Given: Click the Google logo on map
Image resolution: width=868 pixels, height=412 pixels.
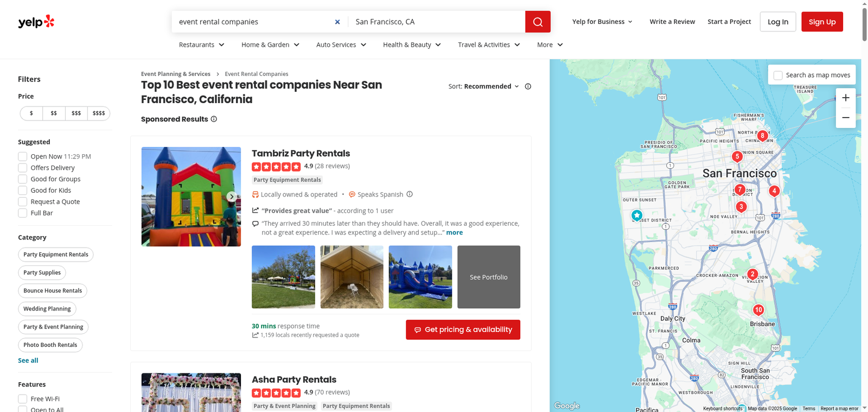Looking at the screenshot, I should click(567, 405).
